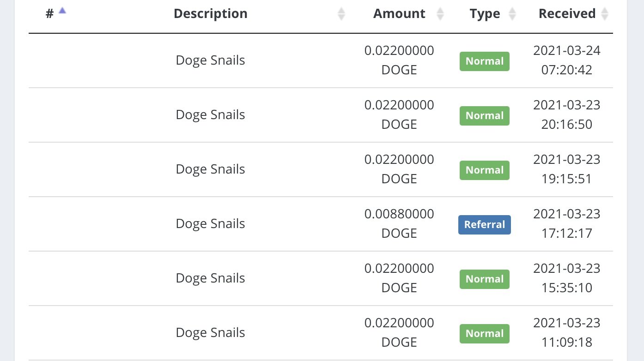Click the # column header
644x361 pixels.
point(50,14)
